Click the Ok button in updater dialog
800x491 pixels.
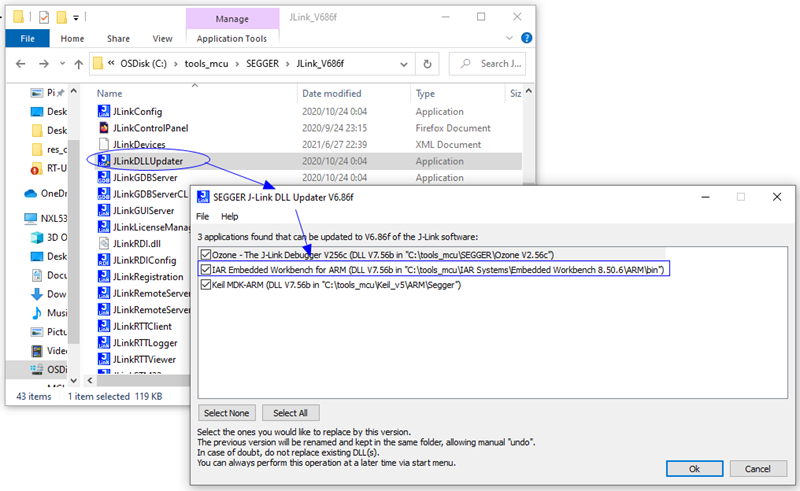(693, 468)
